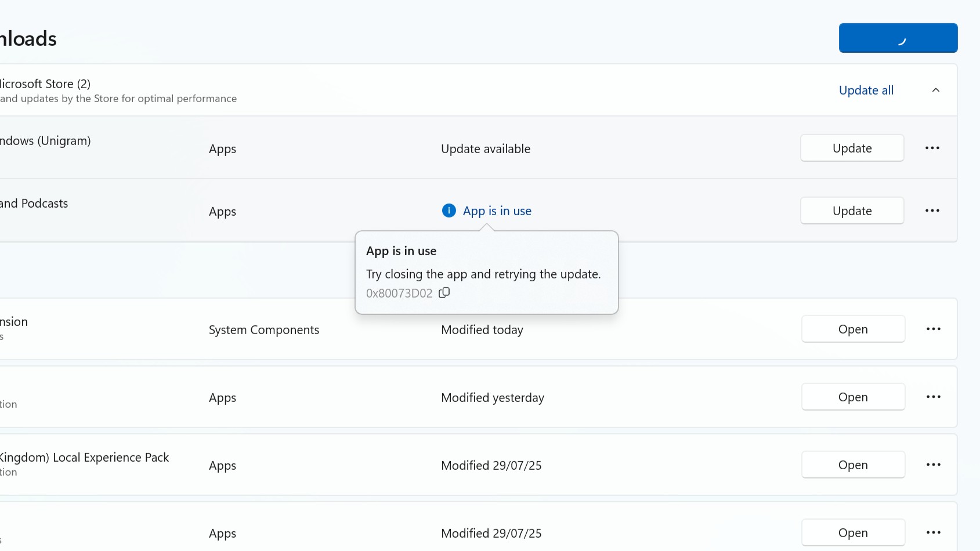The image size is (980, 551).
Task: Open the app modified yesterday
Action: tap(852, 397)
